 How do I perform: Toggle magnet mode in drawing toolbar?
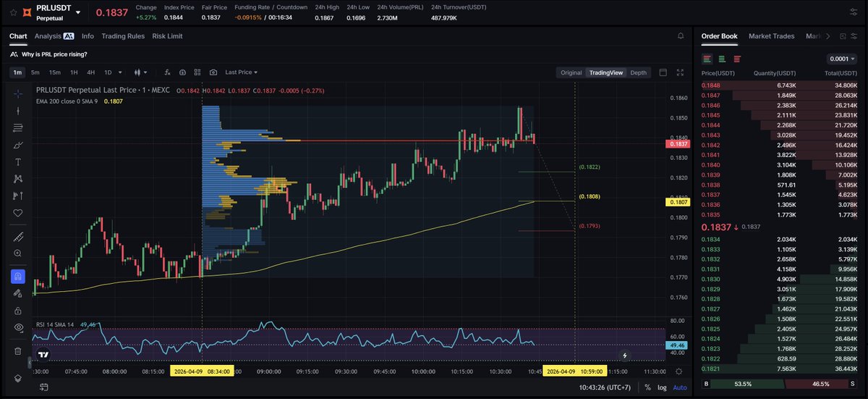(x=18, y=276)
